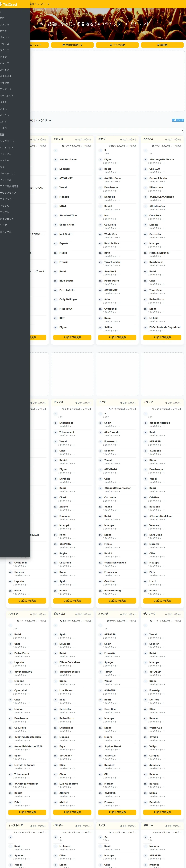
Task: Open アメリカの過去のトレンドを見る history link
Action: pyautogui.click(x=77, y=146)
